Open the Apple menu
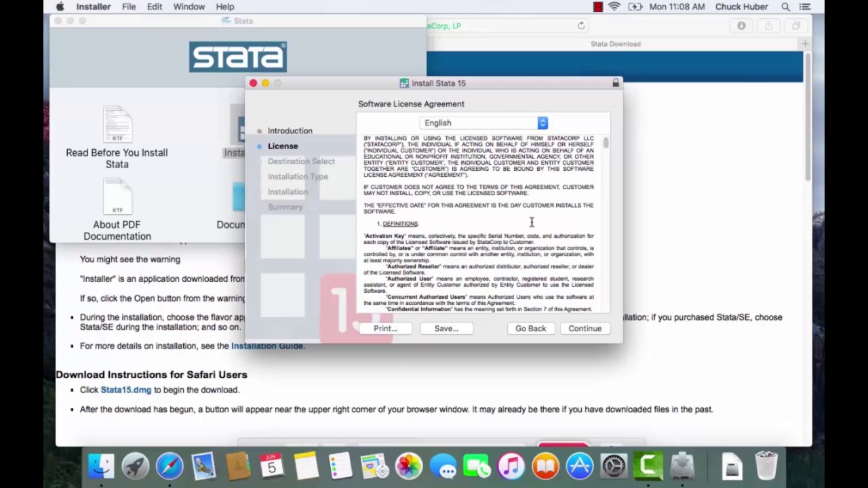This screenshot has height=488, width=868. point(60,7)
